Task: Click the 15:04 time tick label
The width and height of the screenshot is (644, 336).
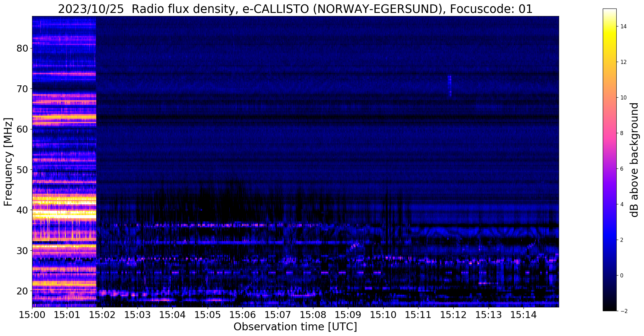Action: point(172,315)
